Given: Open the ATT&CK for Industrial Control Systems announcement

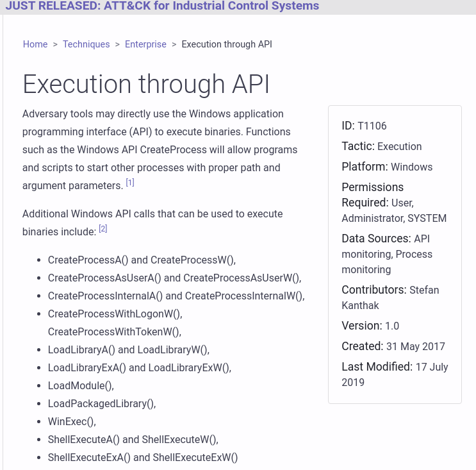Looking at the screenshot, I should pos(162,6).
